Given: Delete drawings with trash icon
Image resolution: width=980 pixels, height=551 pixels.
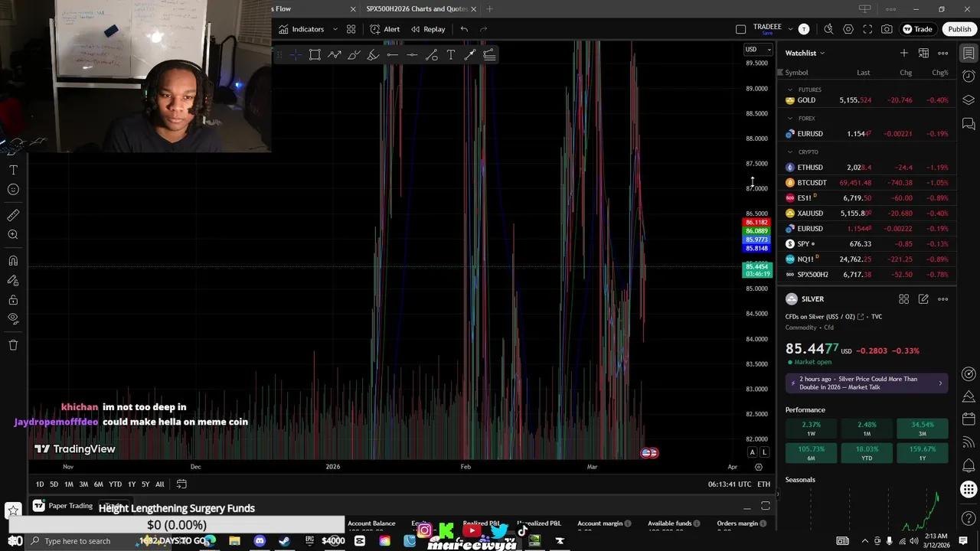Looking at the screenshot, I should (x=13, y=345).
